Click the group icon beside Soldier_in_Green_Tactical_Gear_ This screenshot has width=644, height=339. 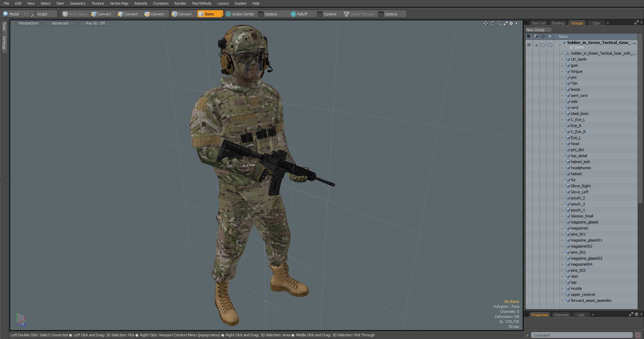[564, 43]
